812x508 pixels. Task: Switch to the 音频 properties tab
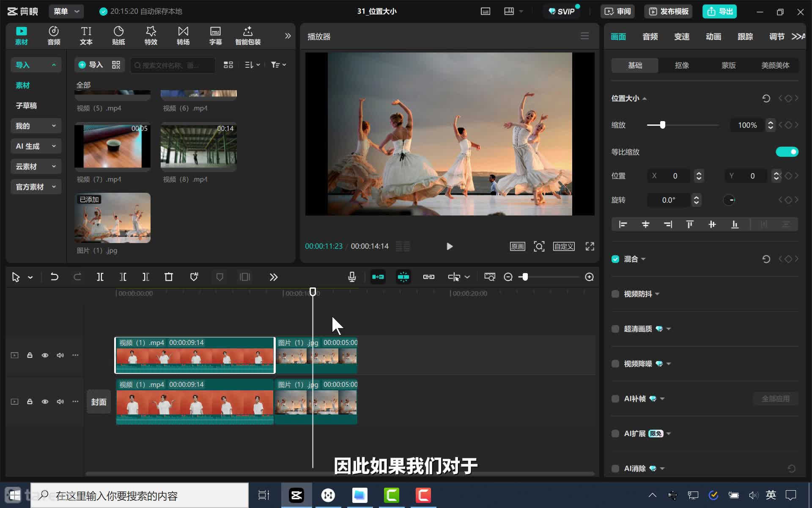tap(650, 37)
